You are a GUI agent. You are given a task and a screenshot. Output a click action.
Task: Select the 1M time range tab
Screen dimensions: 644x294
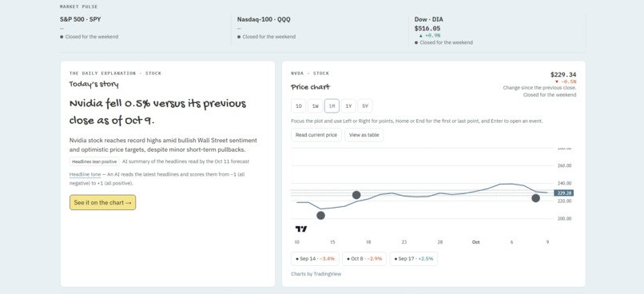(x=332, y=106)
